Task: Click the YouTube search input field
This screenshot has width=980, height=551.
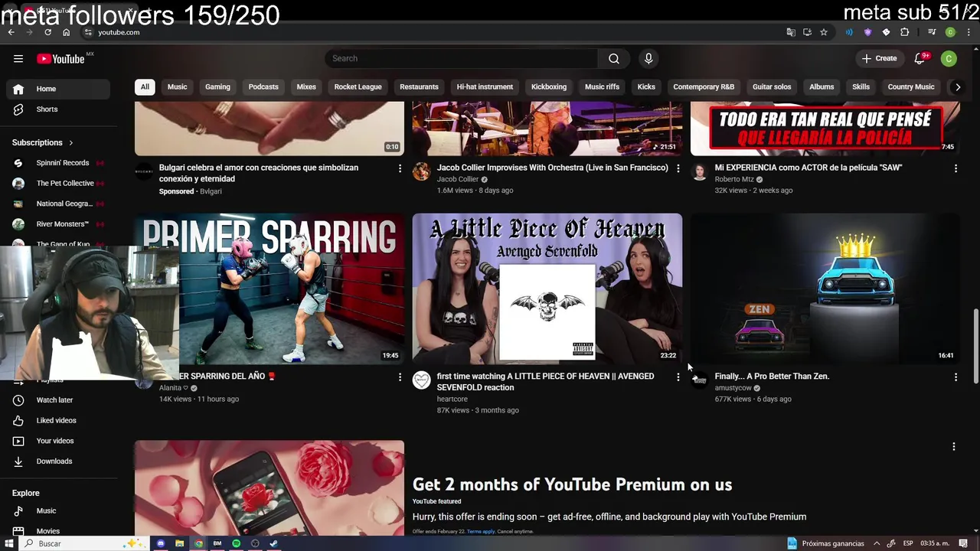Action: [462, 58]
